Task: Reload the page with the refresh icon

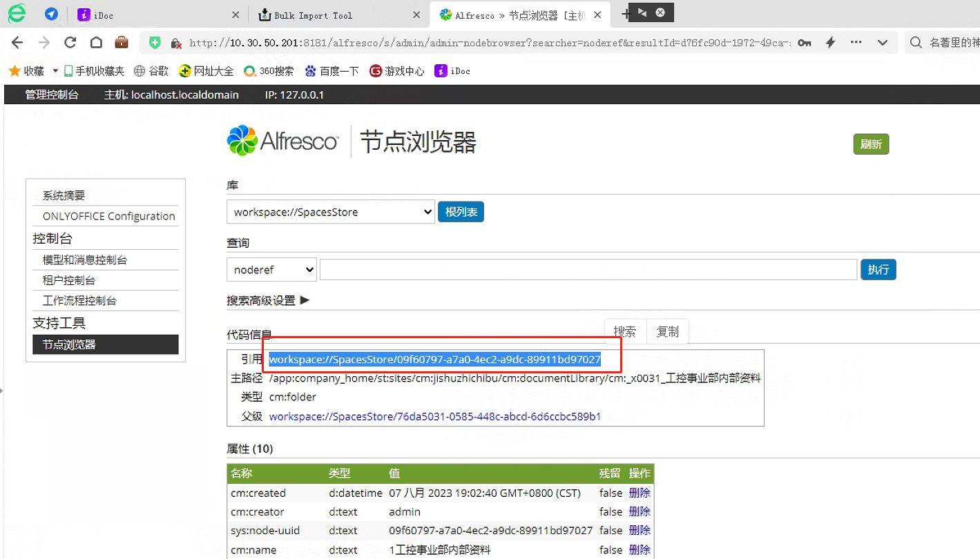Action: (x=70, y=43)
